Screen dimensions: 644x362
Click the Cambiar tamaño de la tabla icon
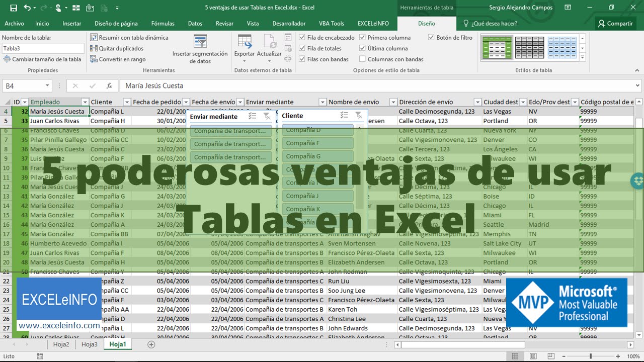[7, 59]
